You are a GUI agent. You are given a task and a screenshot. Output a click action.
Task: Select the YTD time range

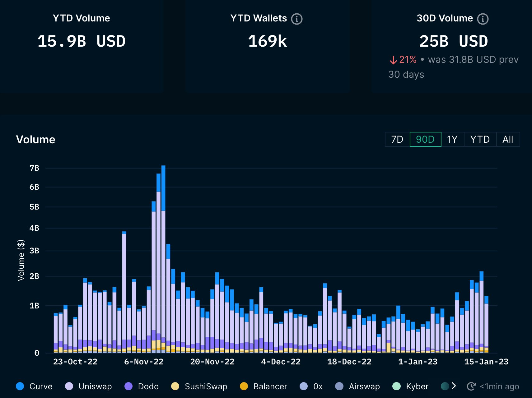[480, 139]
